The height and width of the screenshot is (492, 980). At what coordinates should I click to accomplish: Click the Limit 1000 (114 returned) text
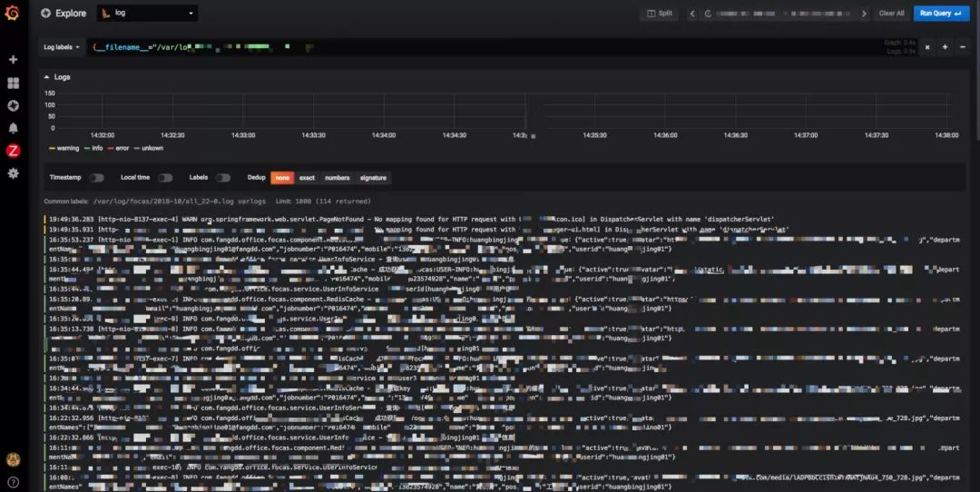pyautogui.click(x=322, y=202)
